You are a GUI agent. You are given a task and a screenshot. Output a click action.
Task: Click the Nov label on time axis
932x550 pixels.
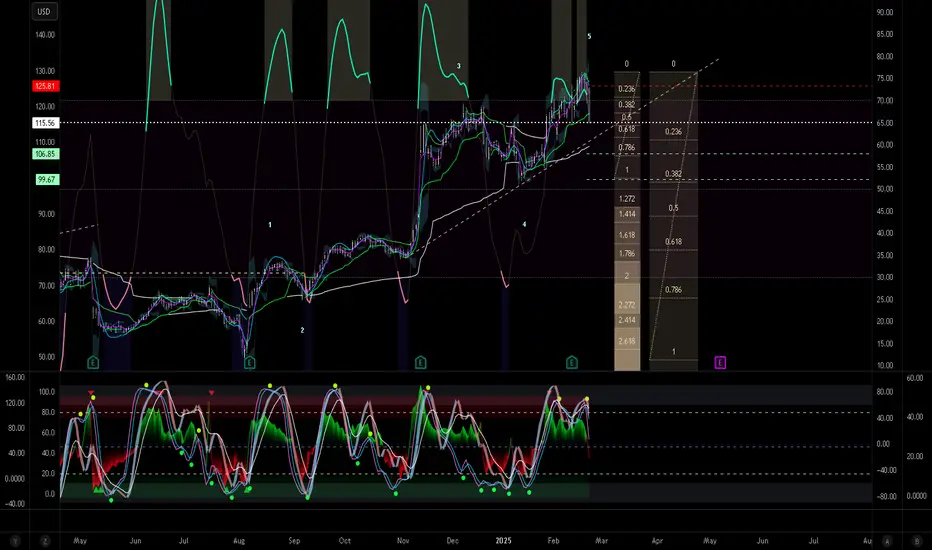click(x=403, y=540)
